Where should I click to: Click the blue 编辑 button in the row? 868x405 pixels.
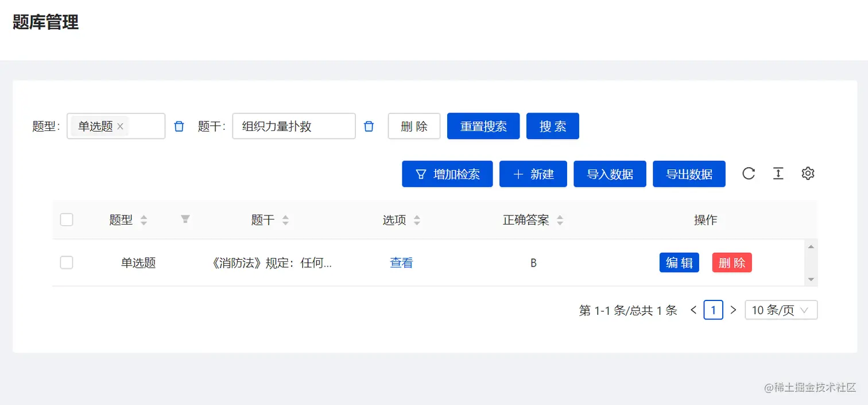coord(679,263)
